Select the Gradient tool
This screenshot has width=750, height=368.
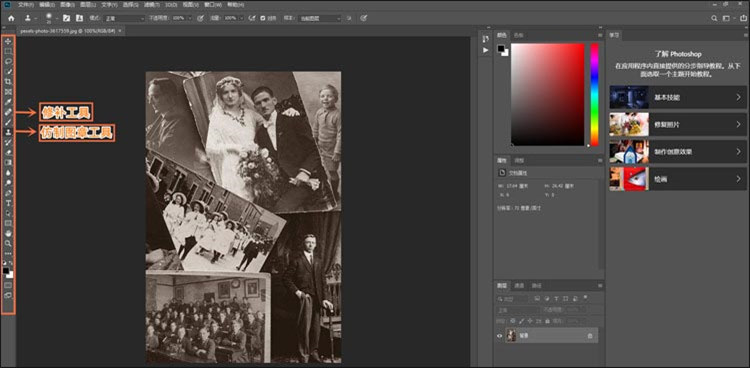8,162
